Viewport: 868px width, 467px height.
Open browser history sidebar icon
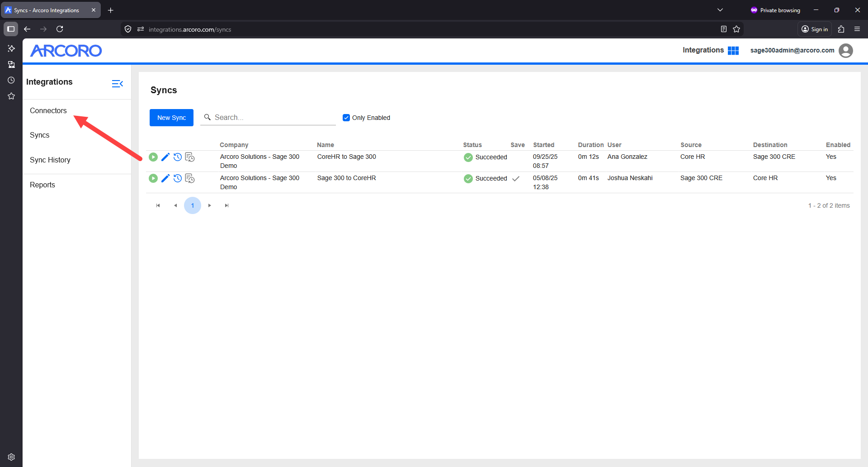coord(11,80)
